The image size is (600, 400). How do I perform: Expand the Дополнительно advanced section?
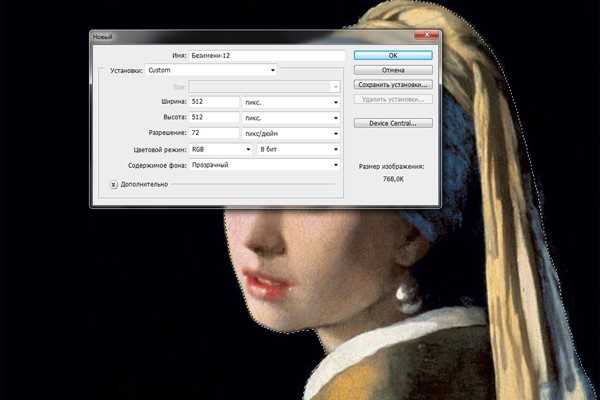tap(114, 184)
